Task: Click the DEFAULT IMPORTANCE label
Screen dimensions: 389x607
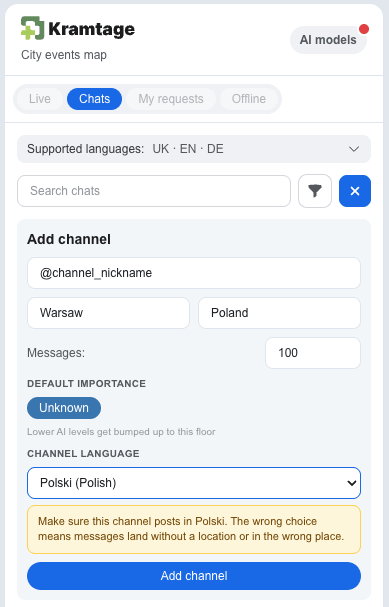Action: coord(87,384)
